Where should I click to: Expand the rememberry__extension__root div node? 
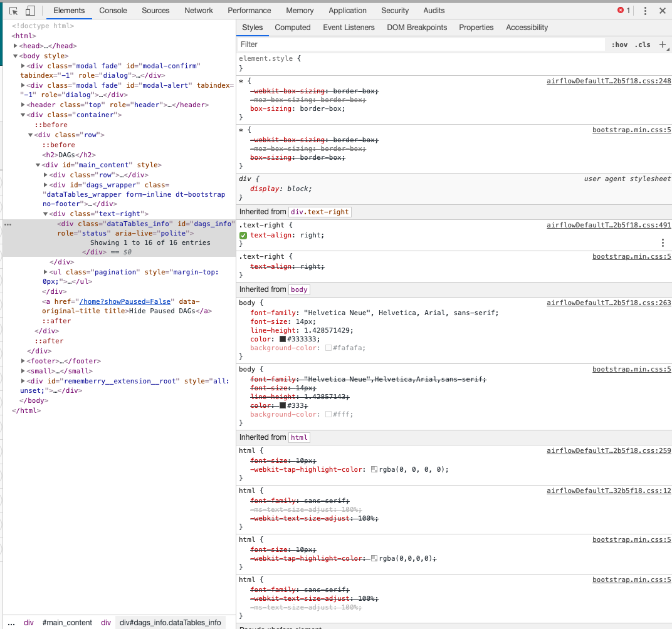point(23,381)
